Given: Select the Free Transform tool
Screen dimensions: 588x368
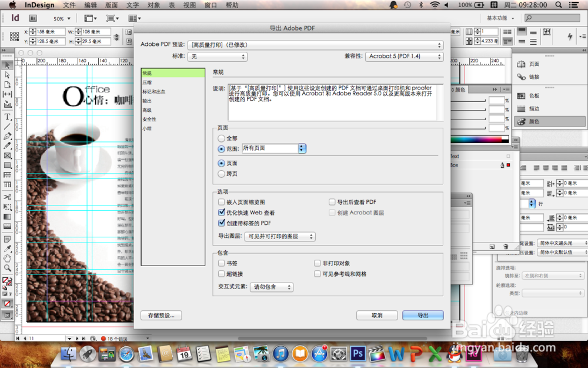Looking at the screenshot, I should (7, 207).
